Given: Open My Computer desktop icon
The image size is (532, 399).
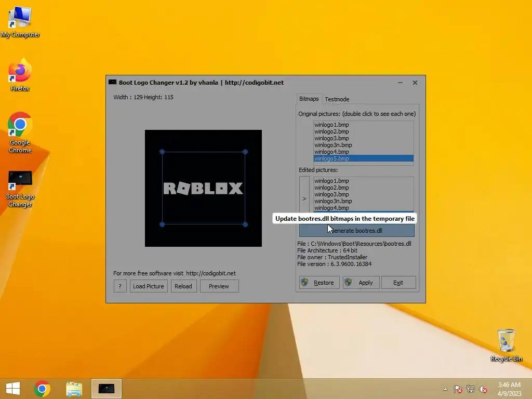Looking at the screenshot, I should click(20, 22).
